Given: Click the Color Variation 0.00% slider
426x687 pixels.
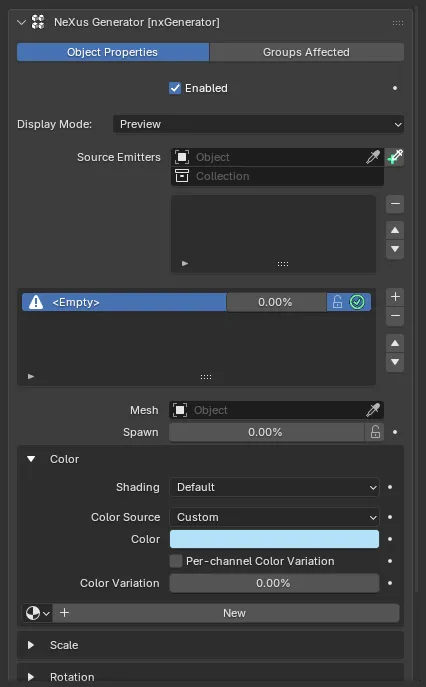Looking at the screenshot, I should click(274, 583).
